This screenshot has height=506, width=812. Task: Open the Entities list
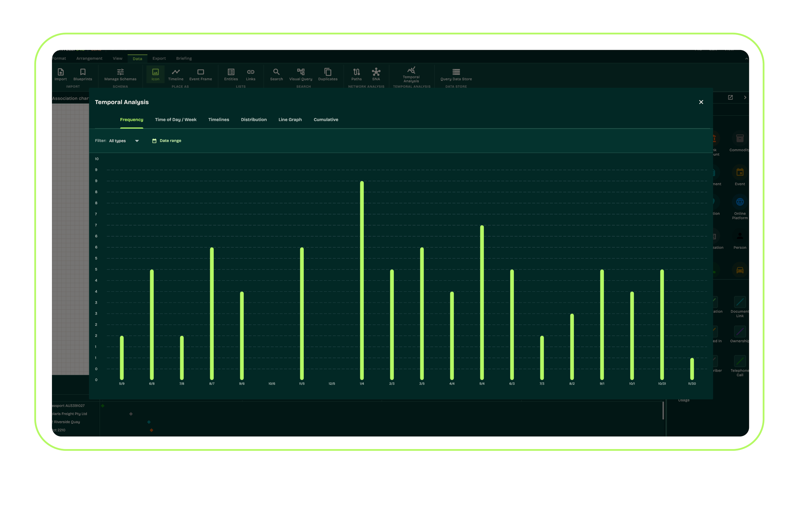pos(231,74)
